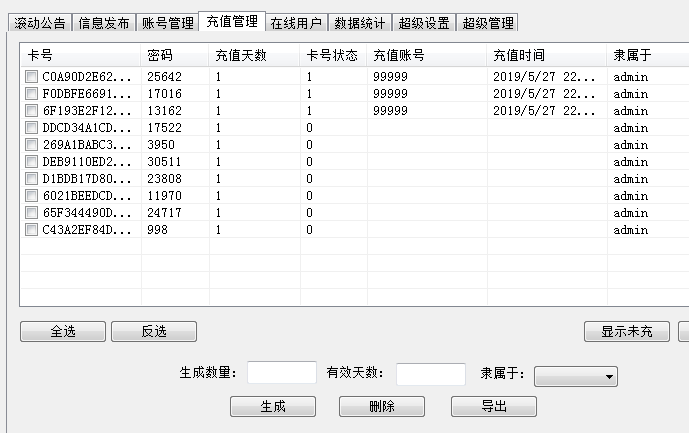Go to the 超级设置 tab

coord(424,23)
